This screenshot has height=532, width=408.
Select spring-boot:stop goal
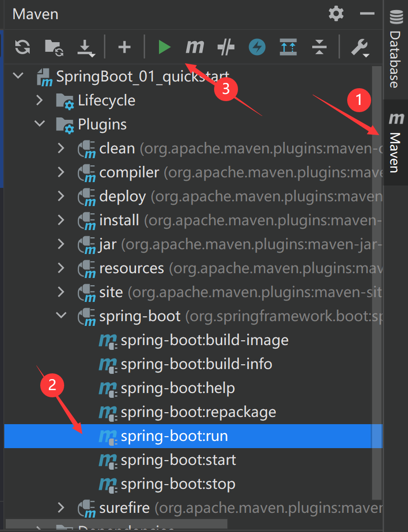193,484
